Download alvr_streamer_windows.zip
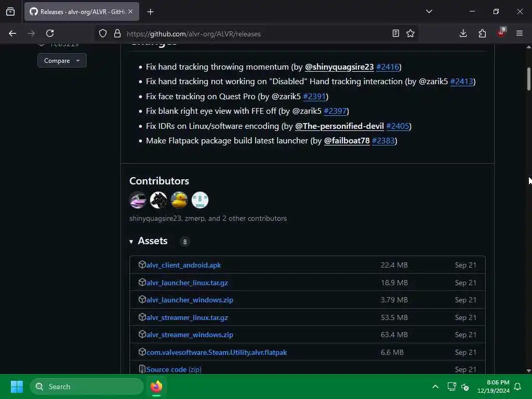 (190, 335)
